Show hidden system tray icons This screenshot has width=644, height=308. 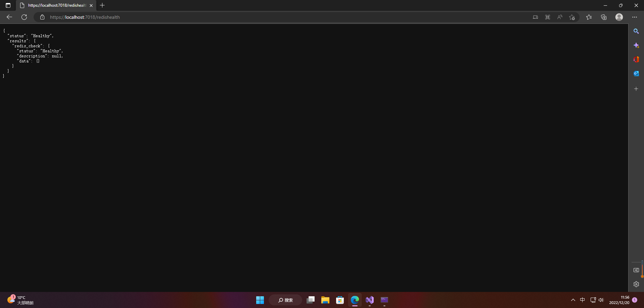(x=573, y=300)
